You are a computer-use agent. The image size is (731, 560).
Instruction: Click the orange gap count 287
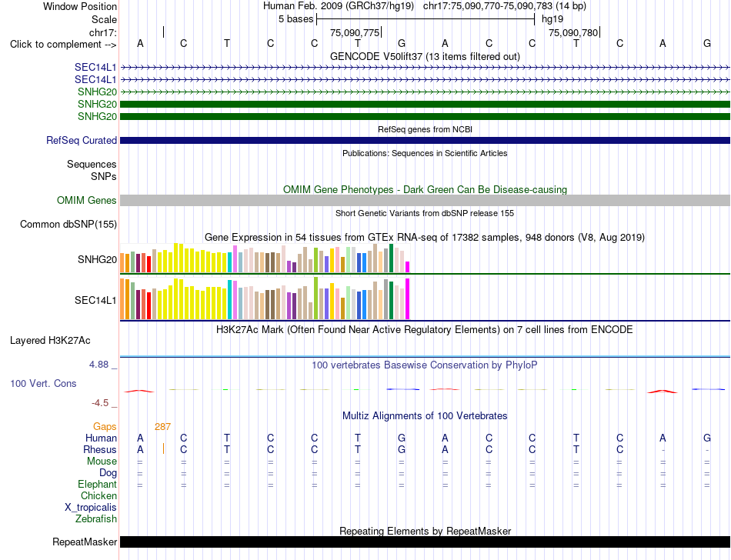pos(162,426)
